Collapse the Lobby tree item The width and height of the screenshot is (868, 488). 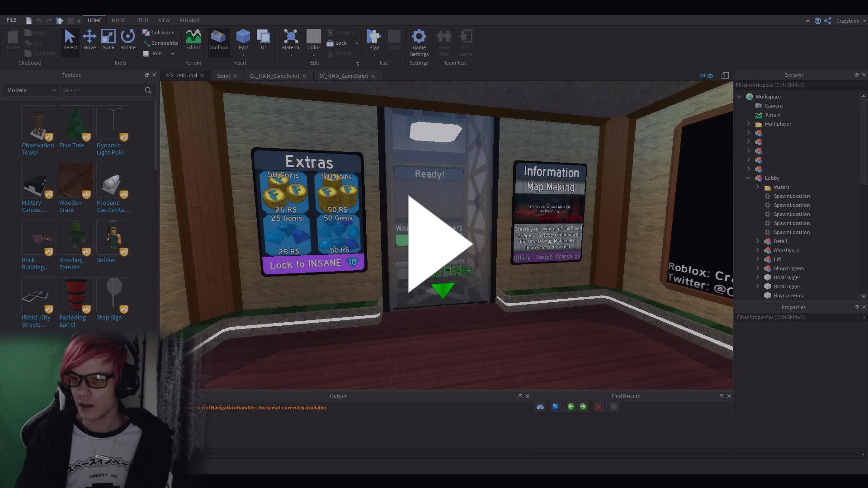(x=748, y=178)
